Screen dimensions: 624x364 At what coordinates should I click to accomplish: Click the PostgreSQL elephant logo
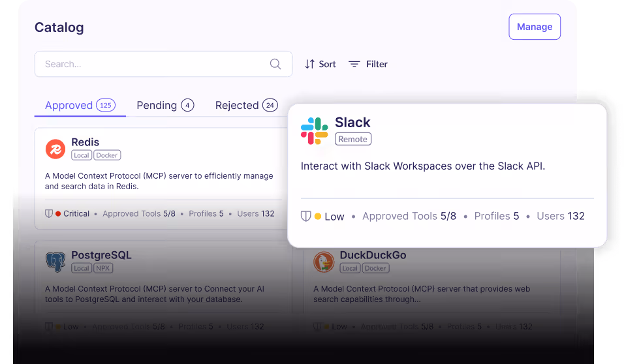coord(55,262)
